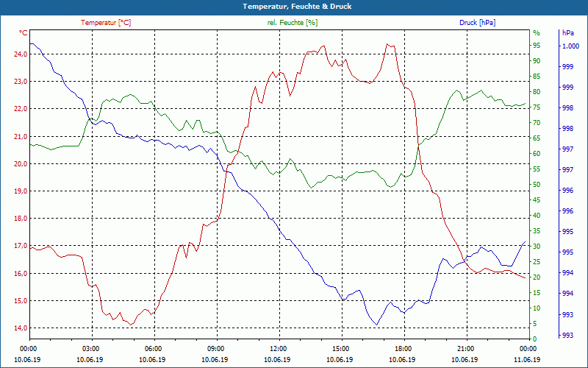This screenshot has width=588, height=368.
Task: Click the 35 humidity axis label
Action: [537, 231]
